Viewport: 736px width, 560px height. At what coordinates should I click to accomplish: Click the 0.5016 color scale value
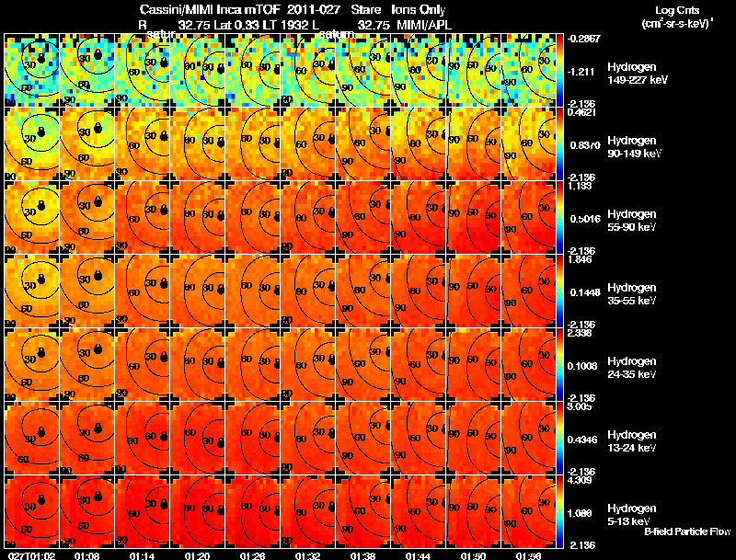585,219
